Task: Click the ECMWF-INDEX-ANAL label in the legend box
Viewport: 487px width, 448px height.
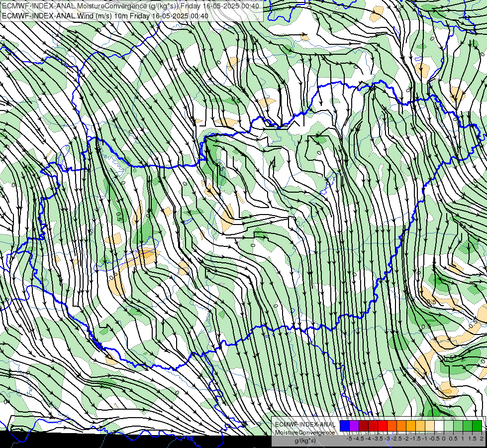Action: 305,425
